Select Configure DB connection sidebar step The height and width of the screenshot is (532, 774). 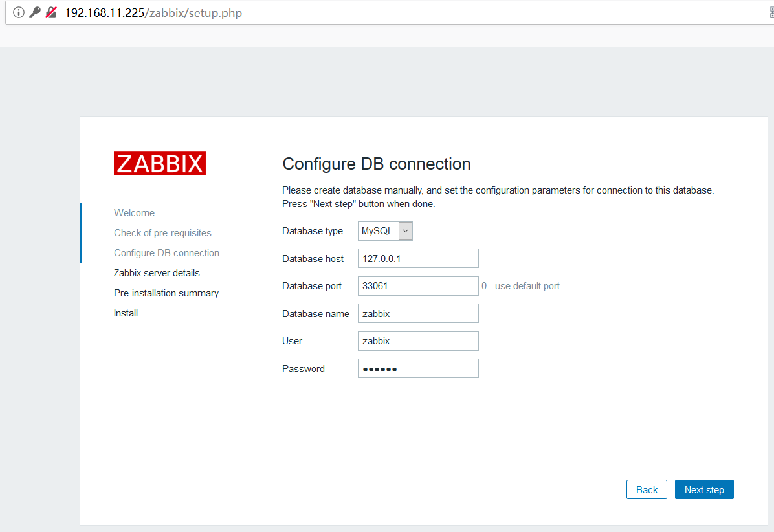point(166,253)
